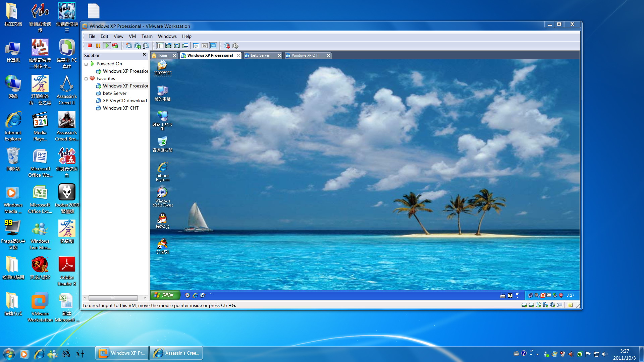This screenshot has height=362, width=644.
Task: Click the Revert to Snapshot toolbar icon
Action: pyautogui.click(x=138, y=46)
